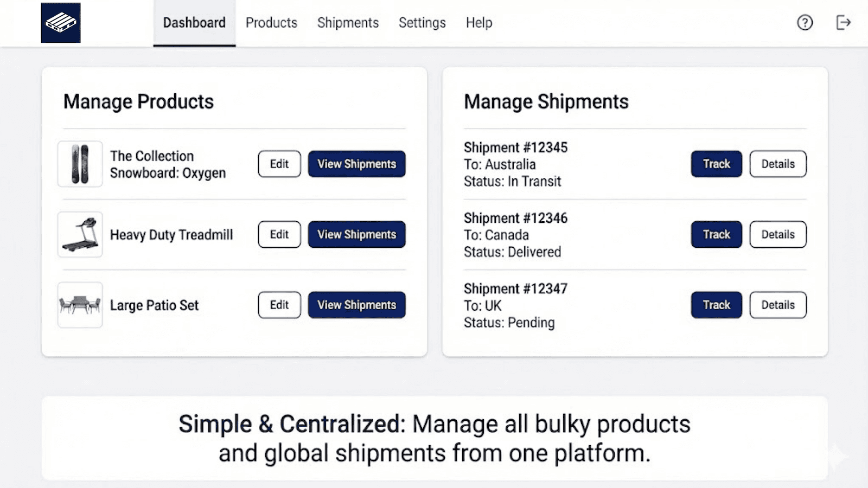Image resolution: width=868 pixels, height=488 pixels.
Task: View Shipments for the snowboard
Action: [x=356, y=164]
